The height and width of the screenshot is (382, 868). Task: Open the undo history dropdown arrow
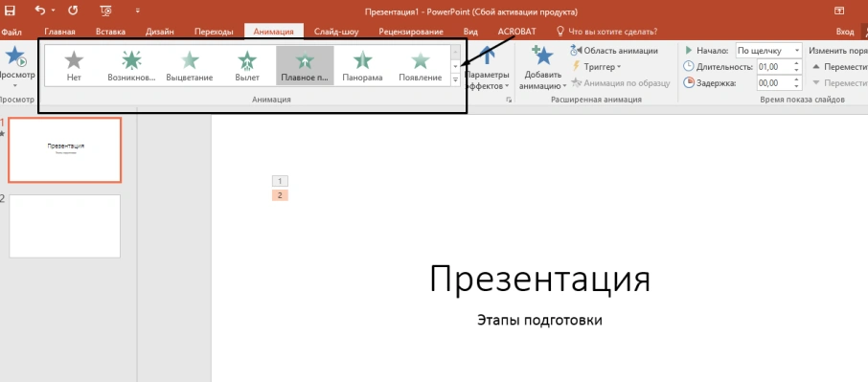click(53, 11)
